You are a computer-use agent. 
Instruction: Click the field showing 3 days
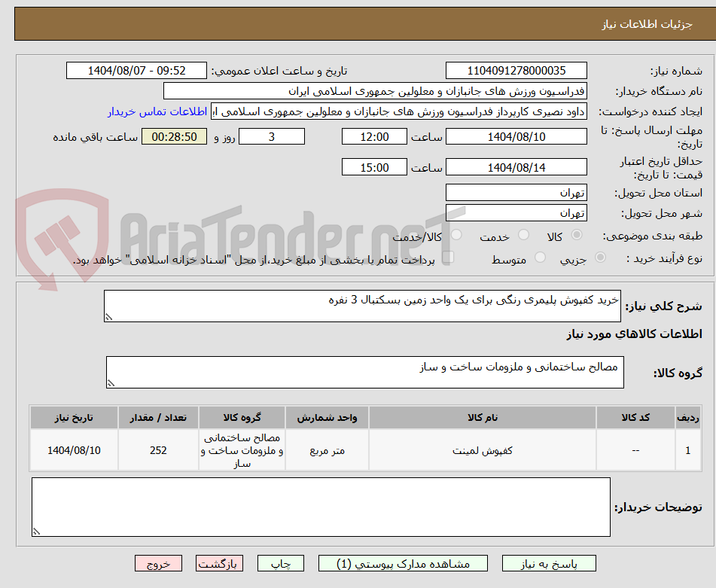pyautogui.click(x=271, y=137)
